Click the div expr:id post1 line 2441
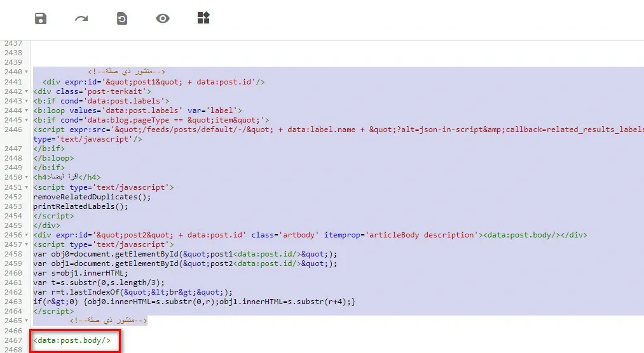Screen dimensions: 644x353 [x=153, y=82]
